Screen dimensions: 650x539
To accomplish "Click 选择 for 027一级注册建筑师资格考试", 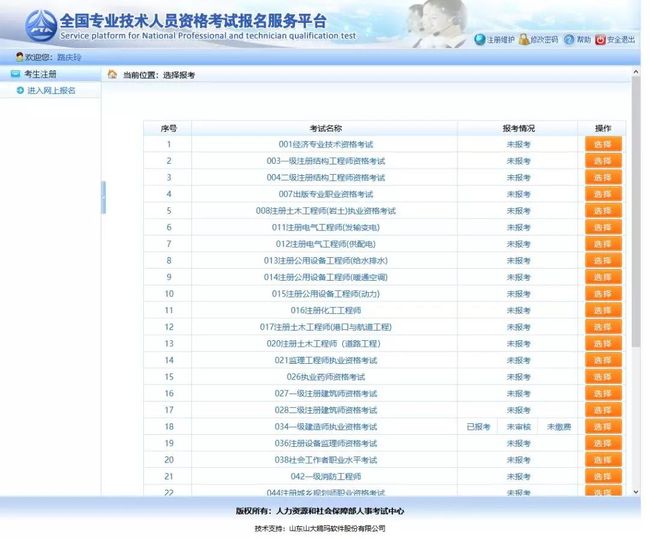I will coord(603,393).
